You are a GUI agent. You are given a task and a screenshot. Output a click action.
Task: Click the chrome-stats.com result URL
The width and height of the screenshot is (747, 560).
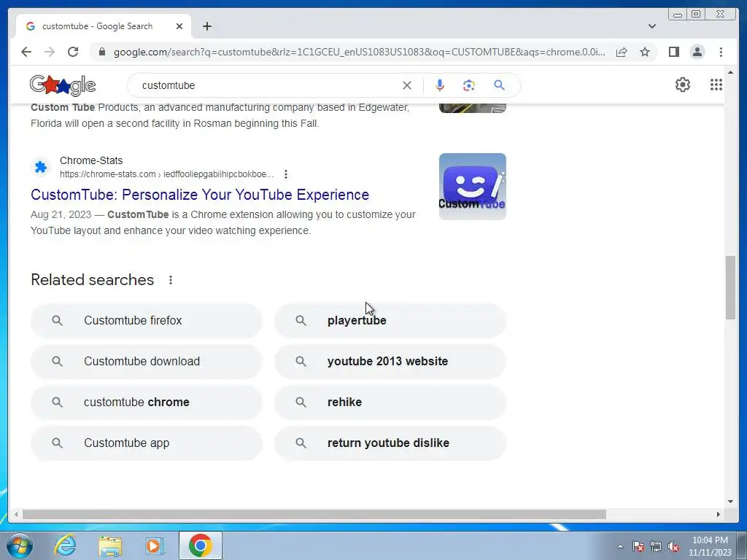tap(167, 174)
